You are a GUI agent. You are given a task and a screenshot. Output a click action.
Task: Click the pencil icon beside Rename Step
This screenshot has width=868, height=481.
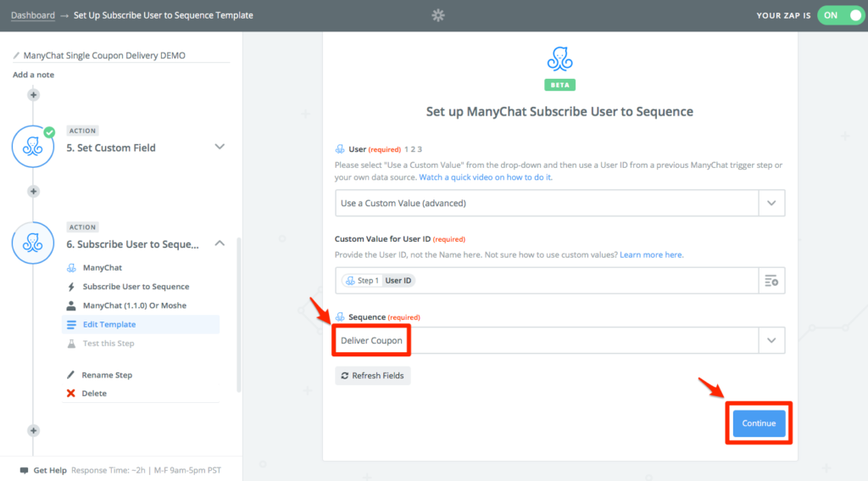click(x=71, y=375)
